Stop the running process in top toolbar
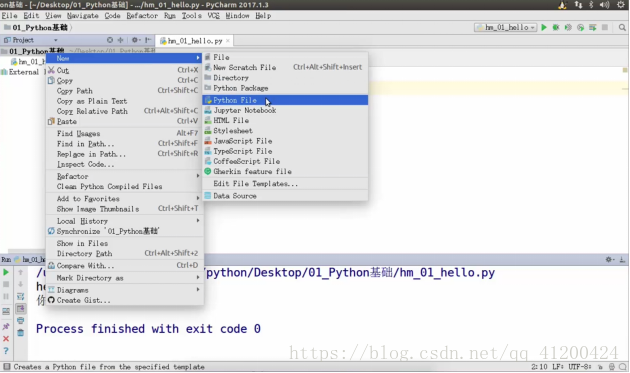The height and width of the screenshot is (373, 630). (x=605, y=27)
